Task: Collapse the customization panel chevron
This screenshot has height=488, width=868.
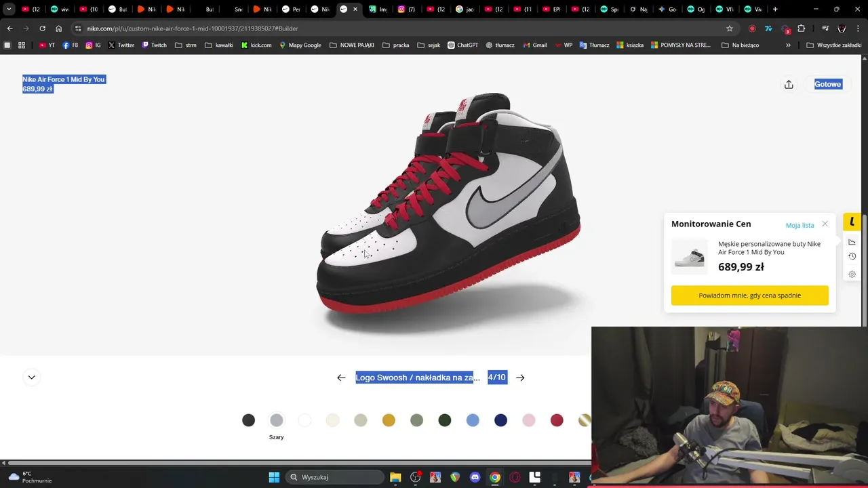Action: (31, 377)
